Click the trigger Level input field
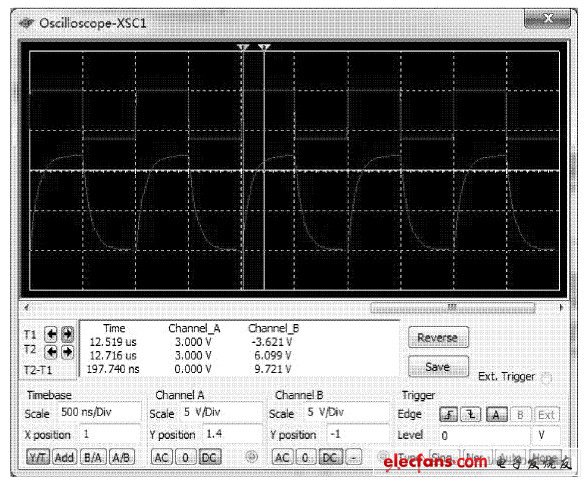The width and height of the screenshot is (587, 482). [x=484, y=435]
